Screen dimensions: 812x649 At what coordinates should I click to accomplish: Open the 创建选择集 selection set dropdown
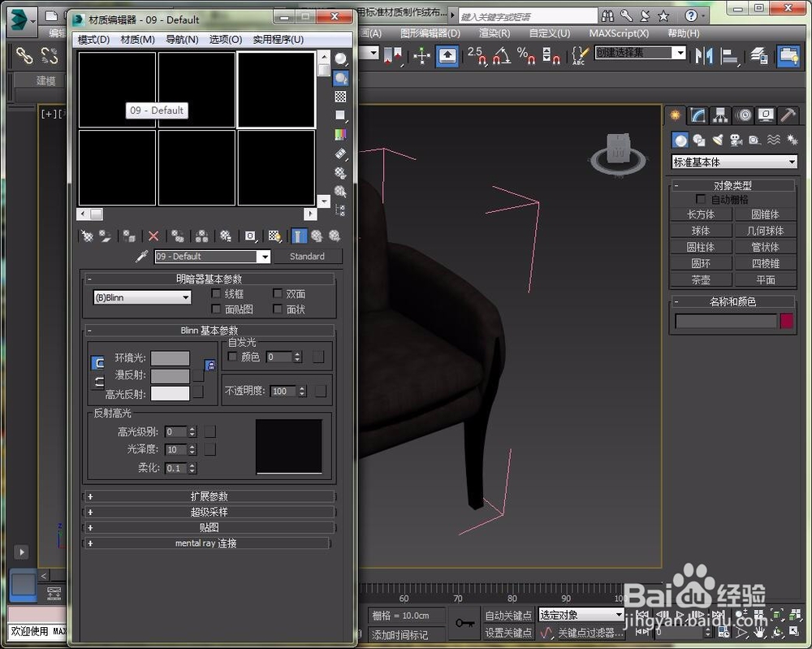[x=640, y=52]
